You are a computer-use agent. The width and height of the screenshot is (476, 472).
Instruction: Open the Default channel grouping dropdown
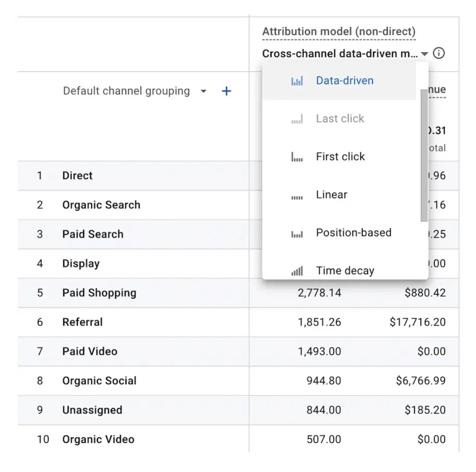[x=203, y=91]
